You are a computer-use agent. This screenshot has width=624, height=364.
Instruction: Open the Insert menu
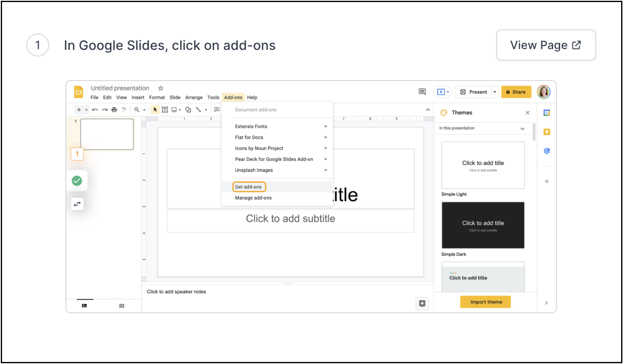[x=138, y=97]
